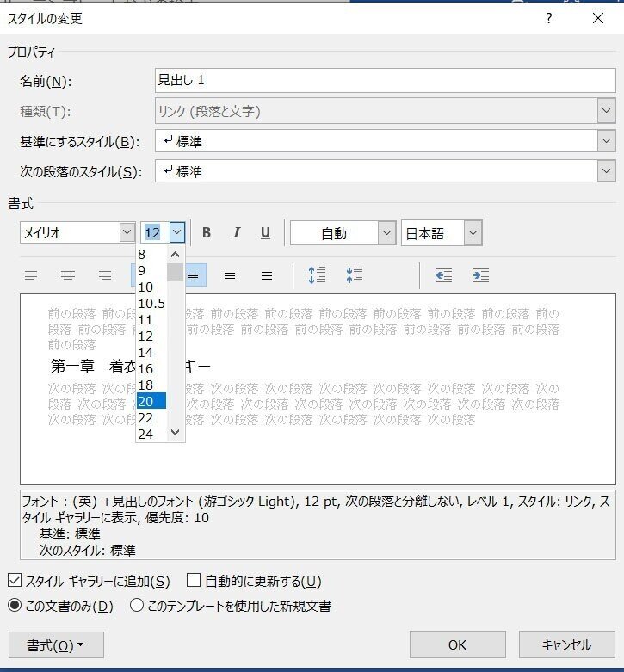
Task: Open the メイリオ font name dropdown
Action: 127,232
